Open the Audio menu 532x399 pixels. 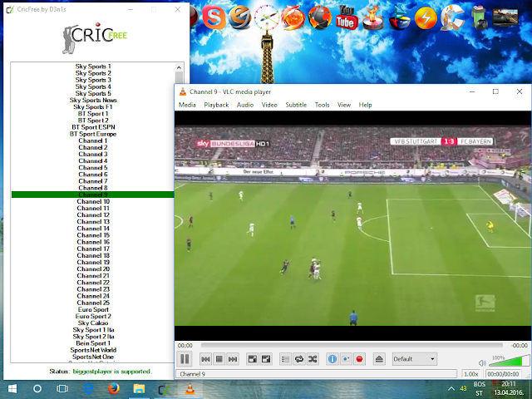tap(245, 105)
